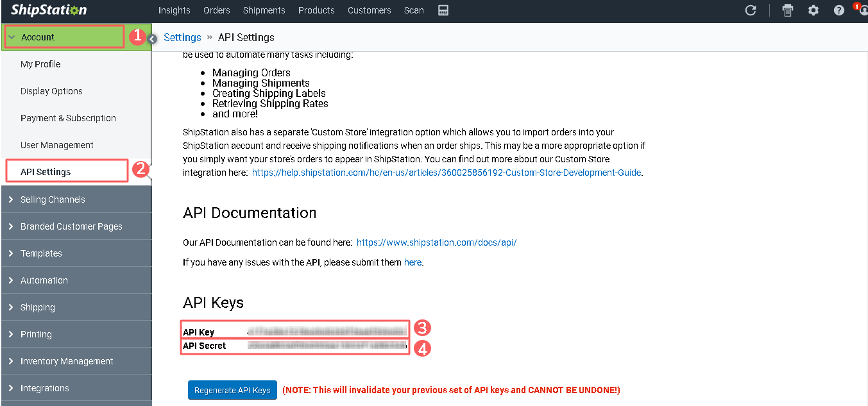Click the 'Managing Shipments' bullet text
Screen dimensions: 868x406
(x=261, y=83)
